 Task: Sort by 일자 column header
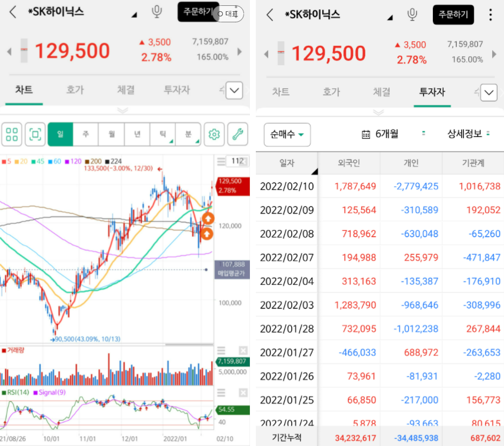pyautogui.click(x=287, y=163)
